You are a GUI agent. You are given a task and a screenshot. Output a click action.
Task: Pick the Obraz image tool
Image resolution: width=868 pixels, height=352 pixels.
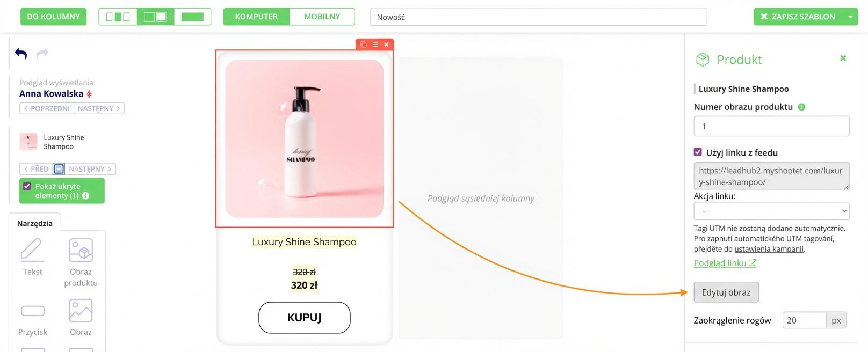81,317
